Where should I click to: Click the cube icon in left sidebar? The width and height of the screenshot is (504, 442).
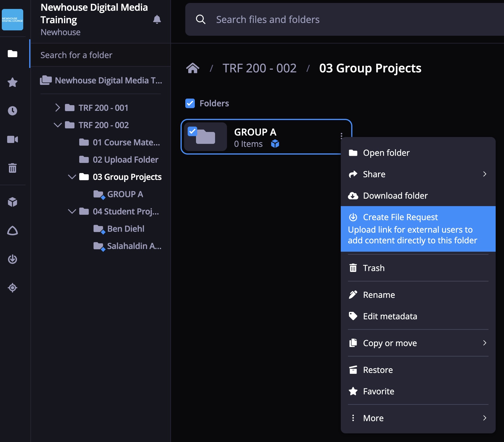tap(13, 202)
